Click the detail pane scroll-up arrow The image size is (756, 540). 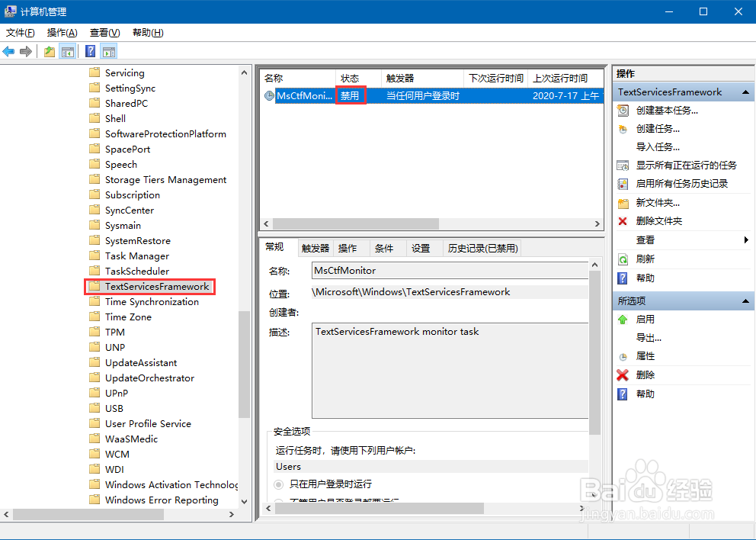tap(594, 265)
